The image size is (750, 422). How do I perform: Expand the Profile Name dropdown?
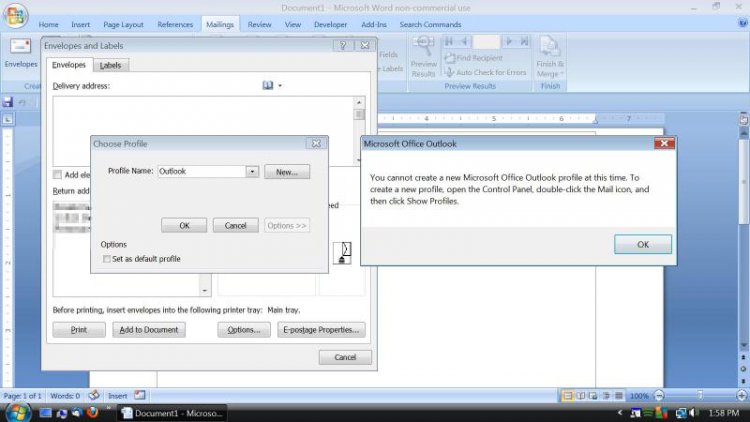tap(252, 171)
